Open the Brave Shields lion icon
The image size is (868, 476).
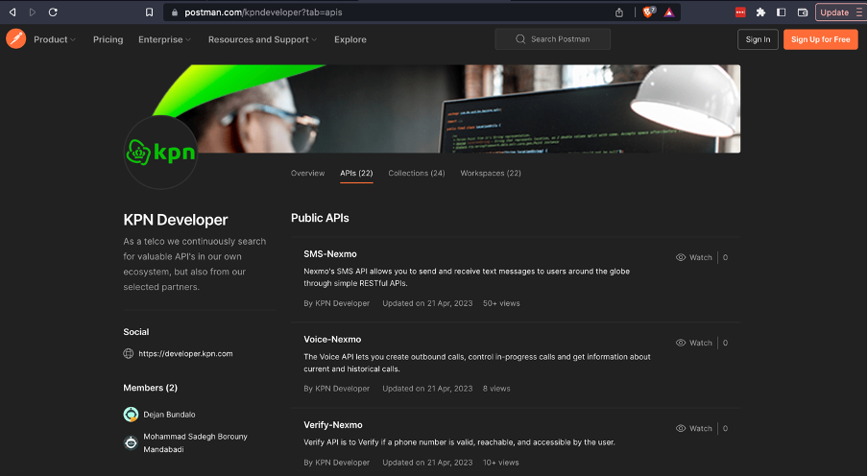(x=648, y=12)
